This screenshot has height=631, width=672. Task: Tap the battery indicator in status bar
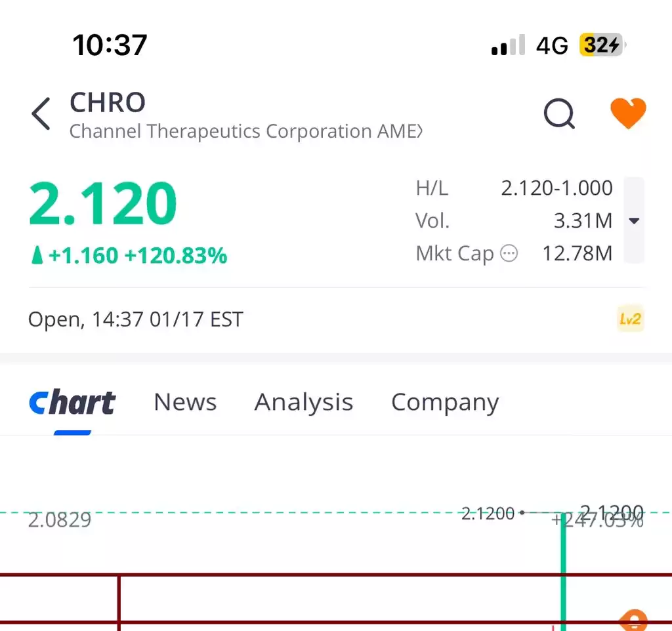[602, 45]
